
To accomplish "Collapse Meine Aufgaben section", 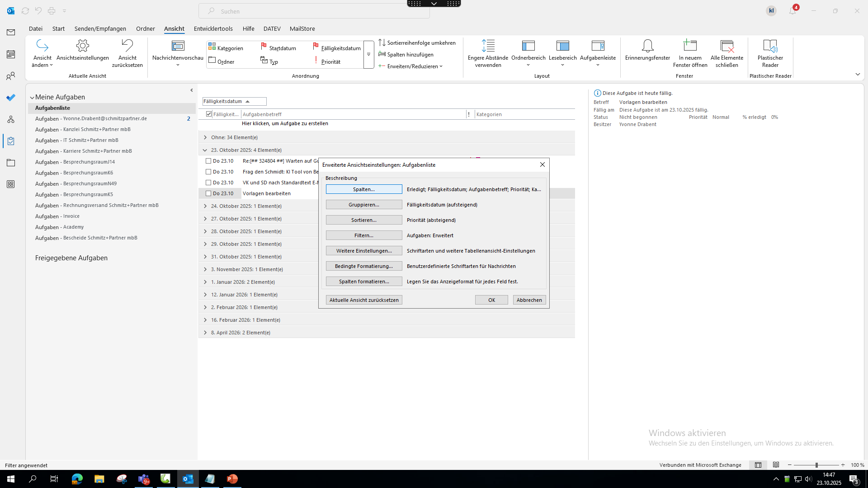I will pyautogui.click(x=32, y=98).
